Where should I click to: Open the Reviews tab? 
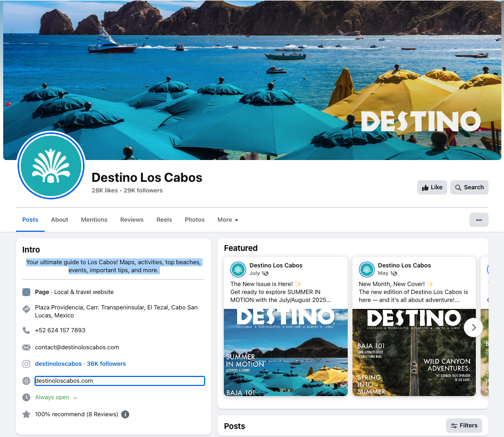coord(132,220)
